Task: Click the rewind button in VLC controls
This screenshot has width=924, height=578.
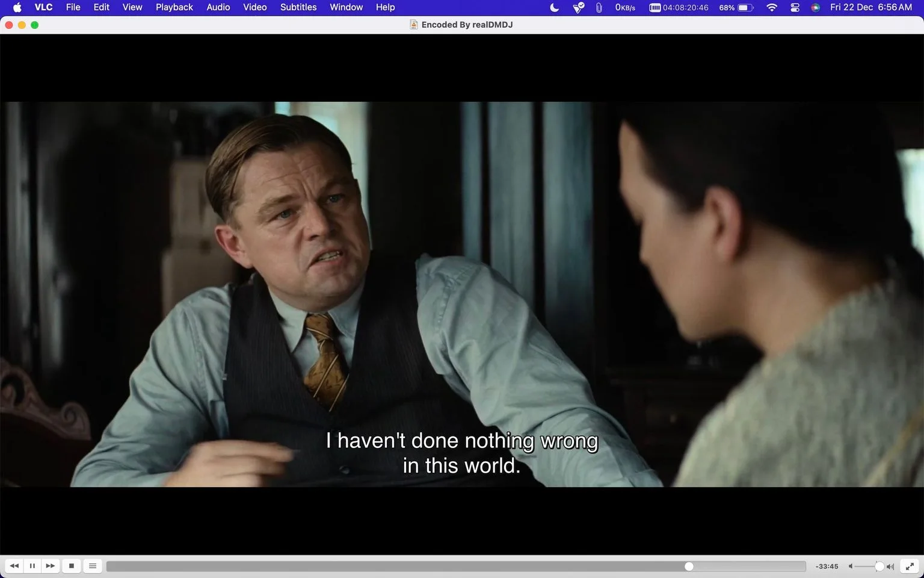Action: [14, 566]
